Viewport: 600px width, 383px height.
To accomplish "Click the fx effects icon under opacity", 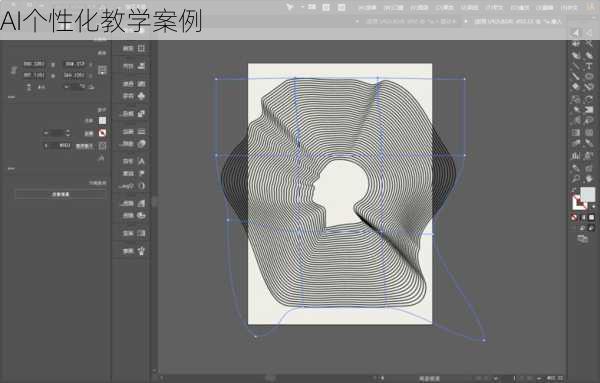I will 101,158.
